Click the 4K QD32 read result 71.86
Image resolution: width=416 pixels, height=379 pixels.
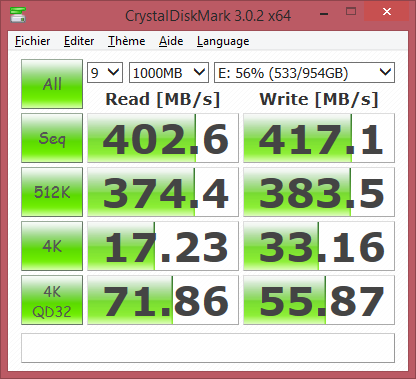(163, 300)
